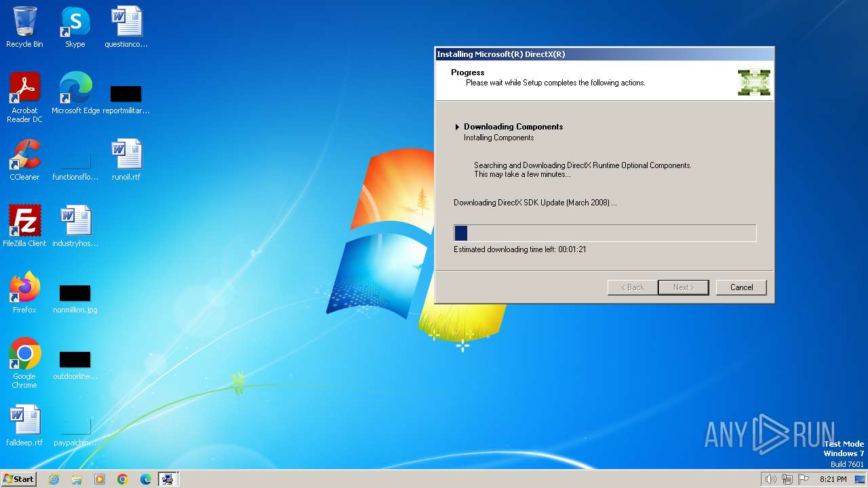Select the nonmillion.jpg image file
Viewport: 868px width, 488px height.
pos(75,298)
